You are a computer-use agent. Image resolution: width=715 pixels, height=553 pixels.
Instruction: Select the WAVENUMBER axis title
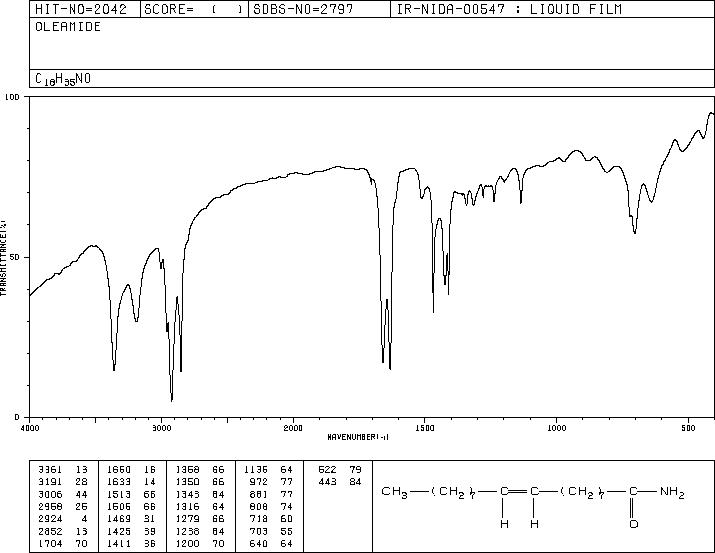point(358,437)
